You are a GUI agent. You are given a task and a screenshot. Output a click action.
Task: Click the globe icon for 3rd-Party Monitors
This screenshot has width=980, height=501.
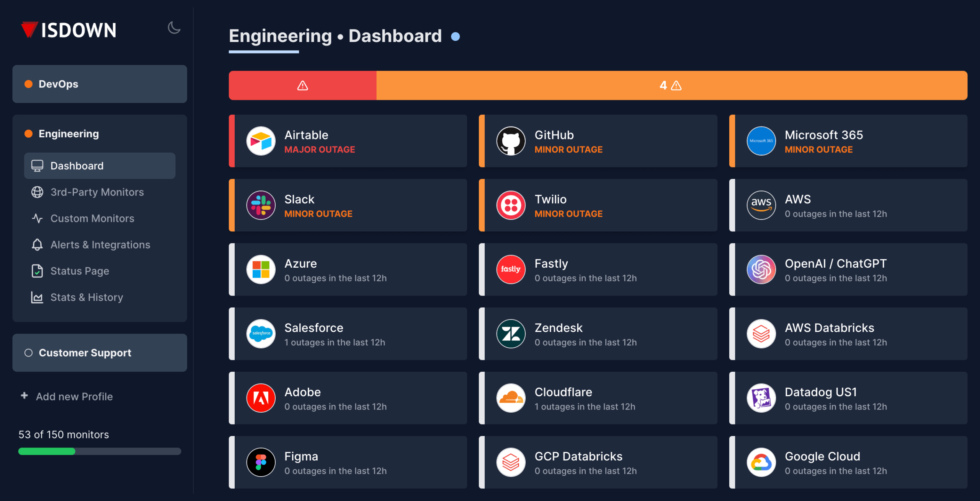click(x=37, y=192)
